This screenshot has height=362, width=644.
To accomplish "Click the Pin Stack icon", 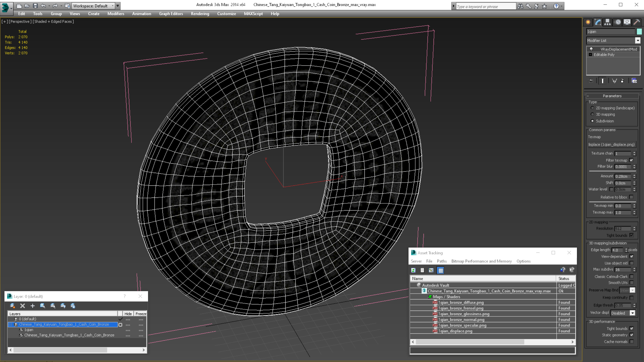I will pos(591,81).
